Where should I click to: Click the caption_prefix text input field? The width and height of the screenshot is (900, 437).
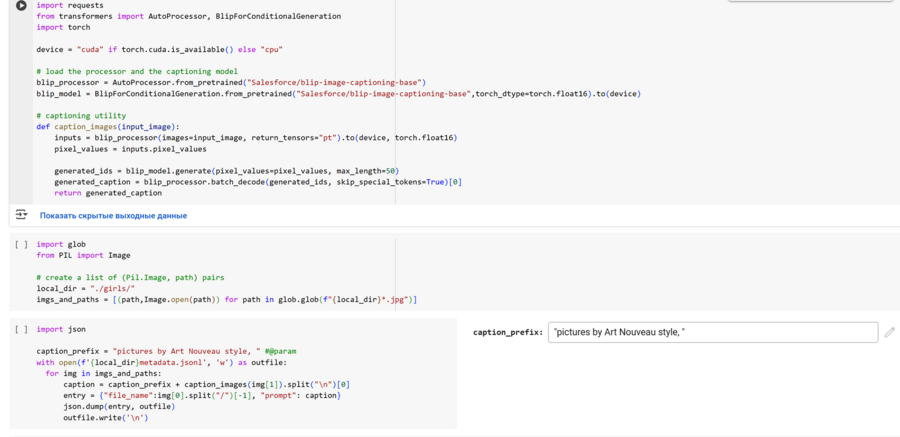tap(712, 332)
